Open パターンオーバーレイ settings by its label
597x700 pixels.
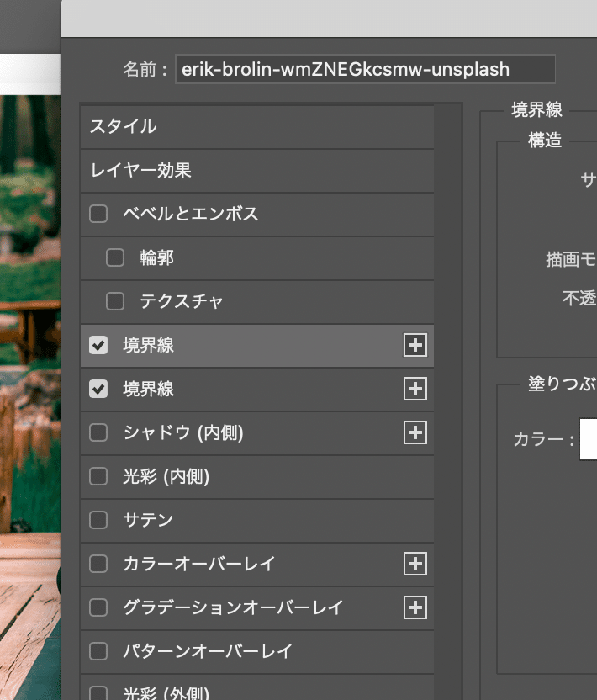click(208, 651)
